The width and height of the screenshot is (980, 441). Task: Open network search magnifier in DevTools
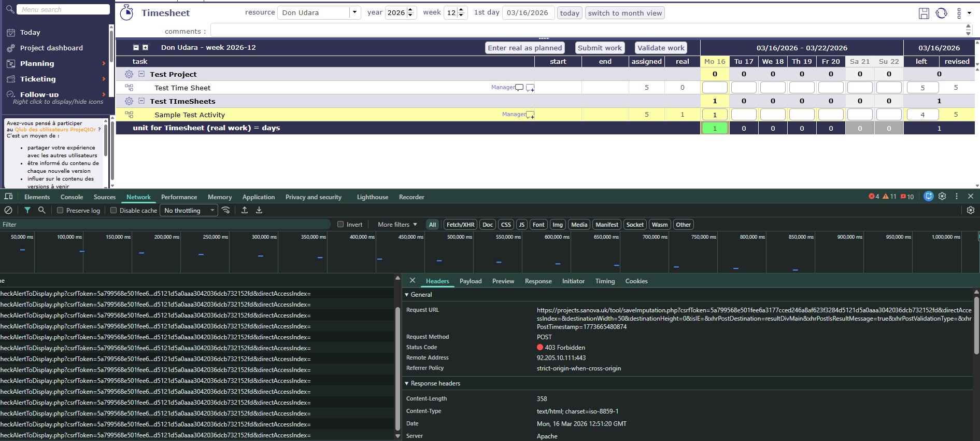[42, 210]
